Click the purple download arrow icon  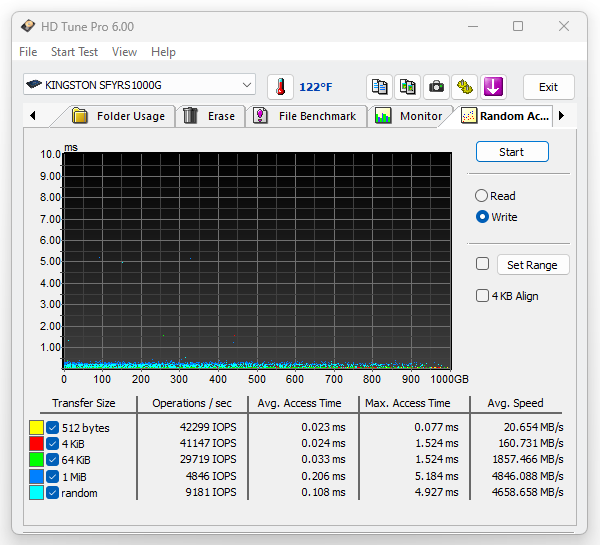(x=493, y=87)
